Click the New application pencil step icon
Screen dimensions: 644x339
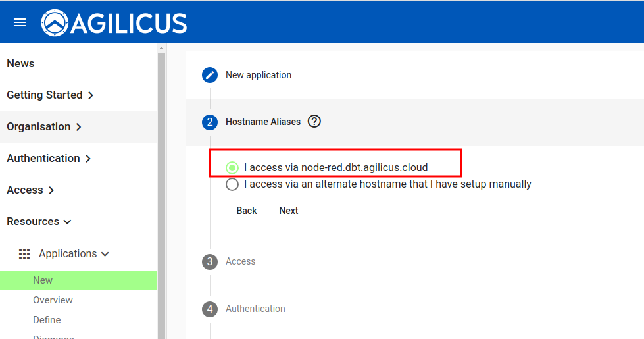click(210, 75)
